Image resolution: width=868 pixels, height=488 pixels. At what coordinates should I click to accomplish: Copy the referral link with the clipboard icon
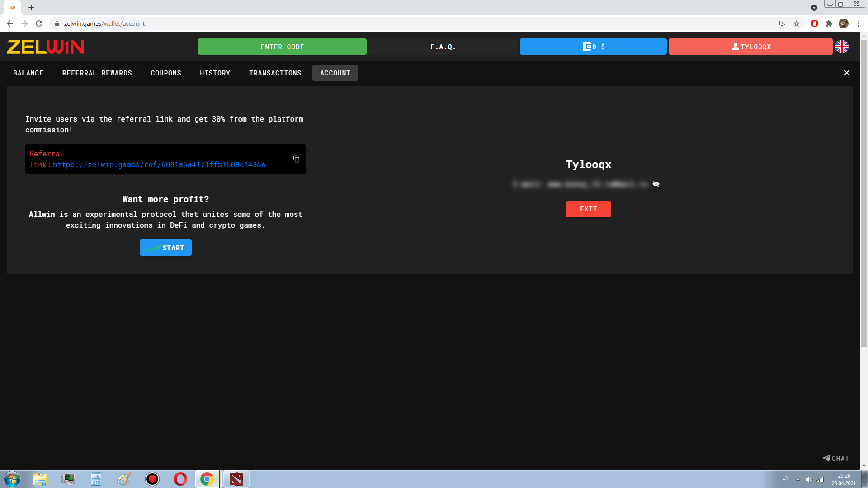click(x=296, y=159)
